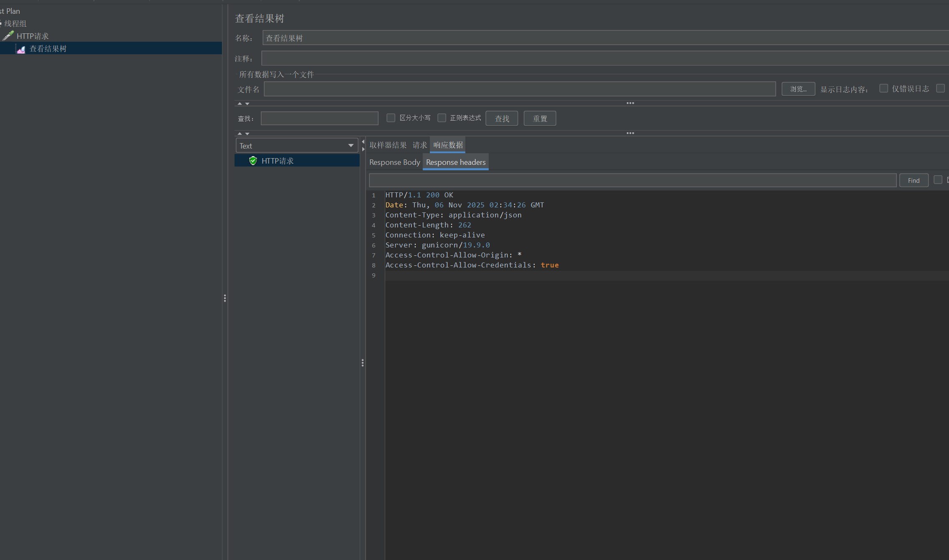Enable the 区分大小写 checkbox
The height and width of the screenshot is (560, 949).
[x=391, y=118]
